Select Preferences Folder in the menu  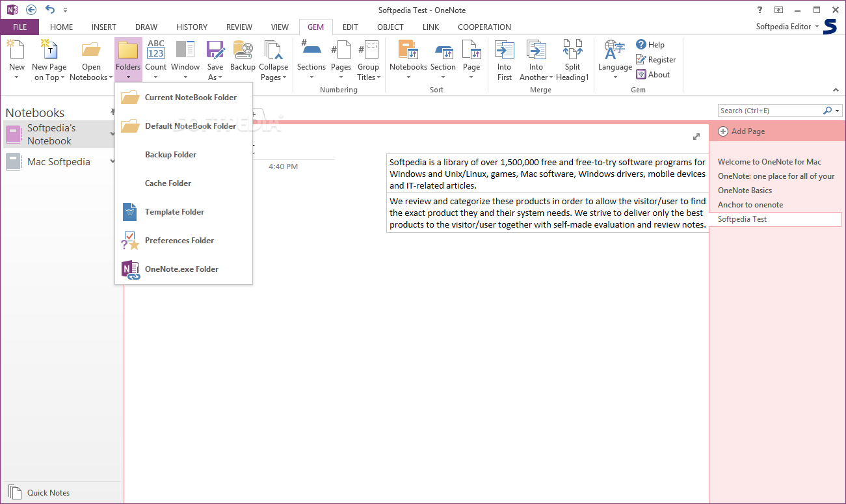[183, 241]
